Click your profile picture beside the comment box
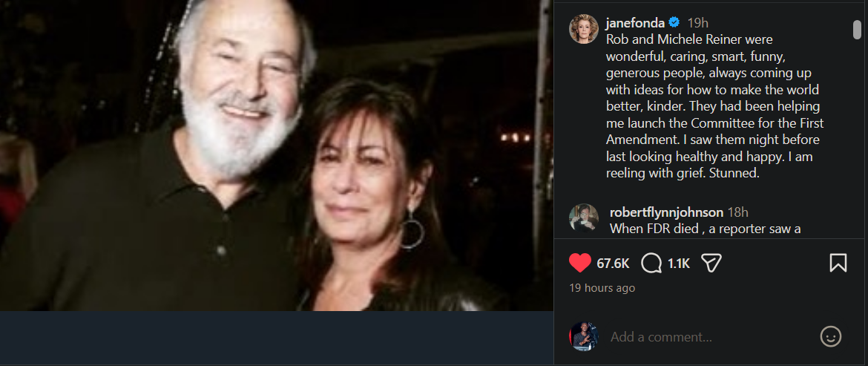868x366 pixels. coord(583,336)
